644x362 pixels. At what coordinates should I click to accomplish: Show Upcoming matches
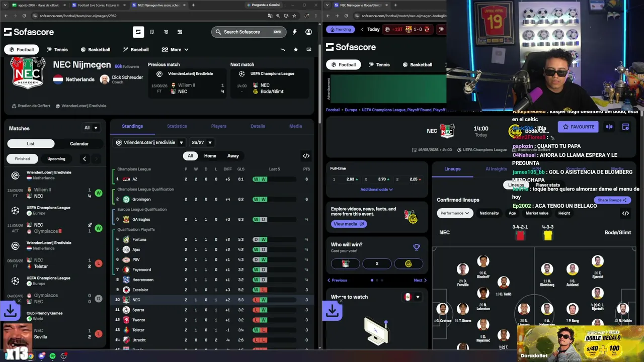(x=56, y=159)
